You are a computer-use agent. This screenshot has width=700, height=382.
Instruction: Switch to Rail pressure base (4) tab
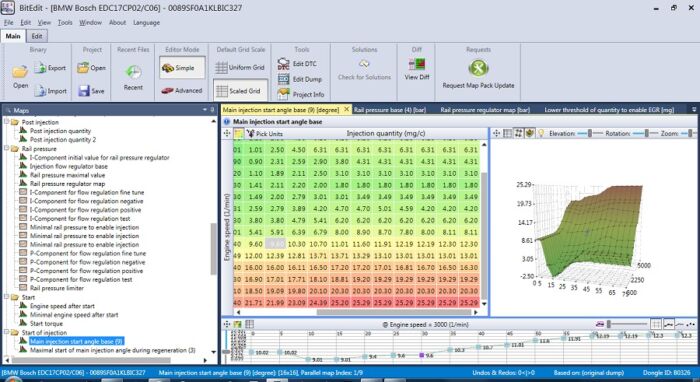pyautogui.click(x=390, y=110)
